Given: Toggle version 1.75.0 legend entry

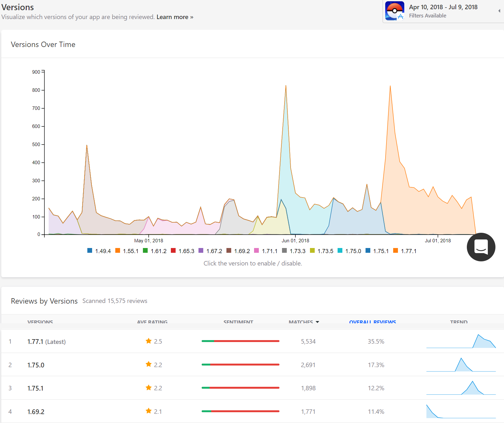Looking at the screenshot, I should (349, 251).
